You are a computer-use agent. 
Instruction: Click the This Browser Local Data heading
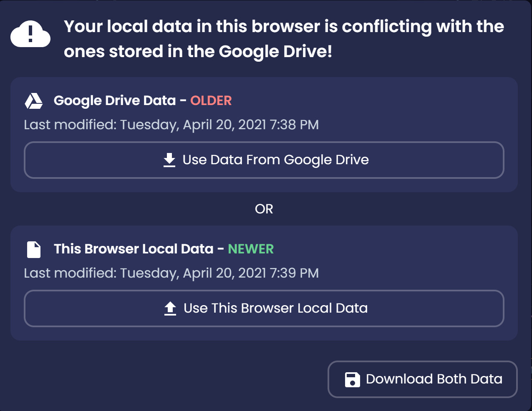[133, 249]
